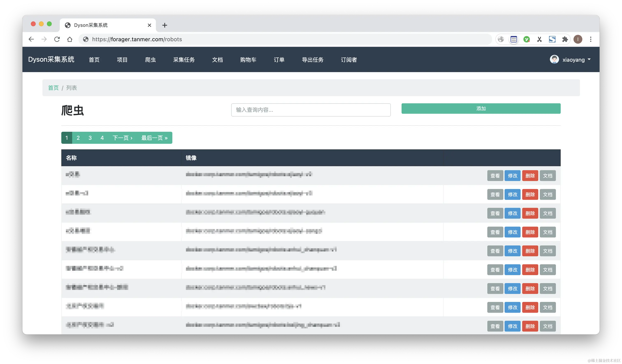Open the extensions puzzle icon

[565, 39]
